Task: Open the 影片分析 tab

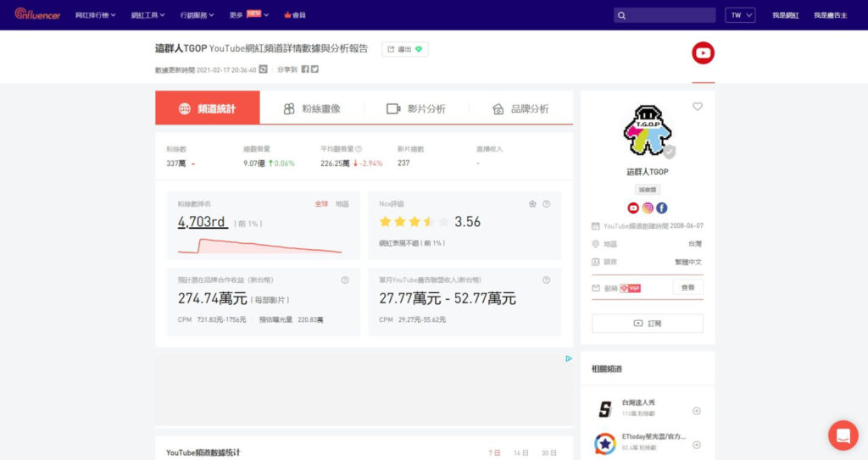Action: pyautogui.click(x=415, y=108)
